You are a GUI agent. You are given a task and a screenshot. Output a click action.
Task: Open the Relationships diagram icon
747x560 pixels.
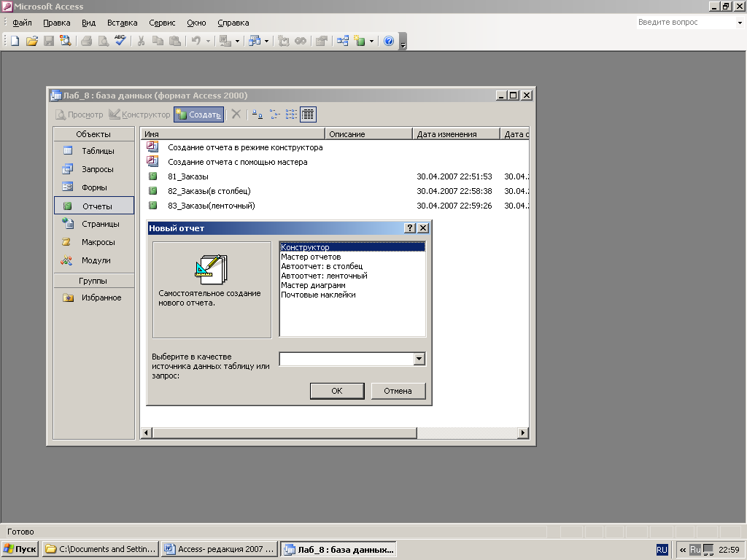point(343,41)
